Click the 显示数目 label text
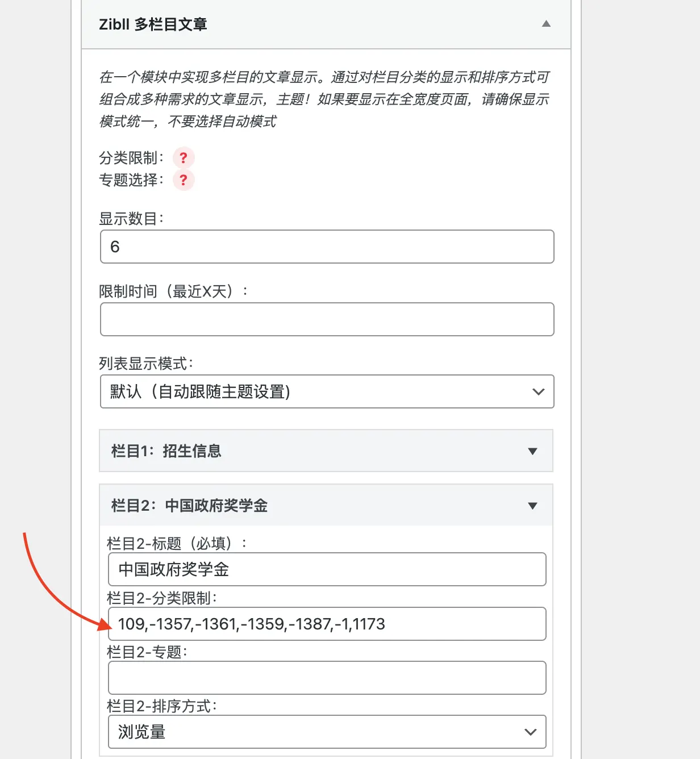700x759 pixels. [x=131, y=219]
